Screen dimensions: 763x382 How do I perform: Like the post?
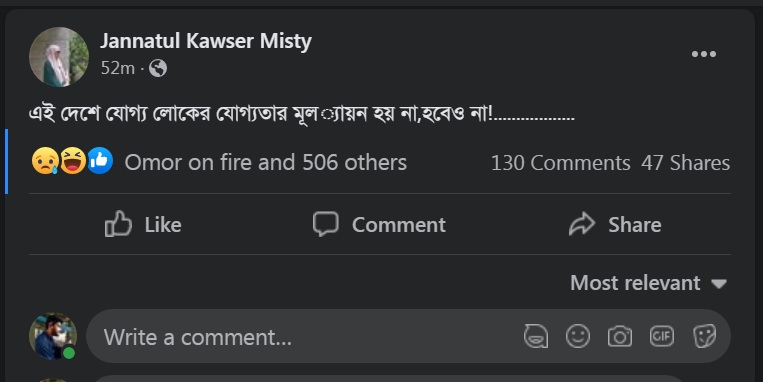tap(143, 224)
